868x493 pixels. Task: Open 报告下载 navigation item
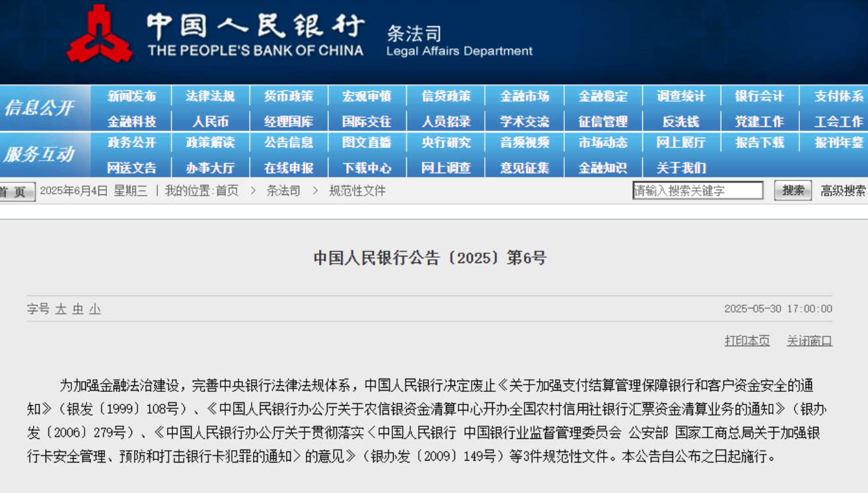[x=760, y=143]
